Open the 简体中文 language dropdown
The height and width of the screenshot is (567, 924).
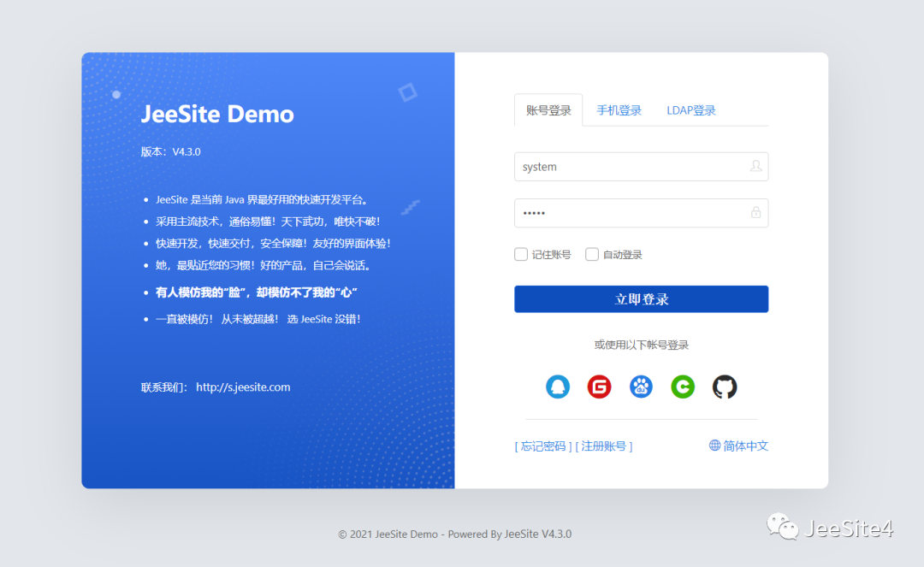738,446
